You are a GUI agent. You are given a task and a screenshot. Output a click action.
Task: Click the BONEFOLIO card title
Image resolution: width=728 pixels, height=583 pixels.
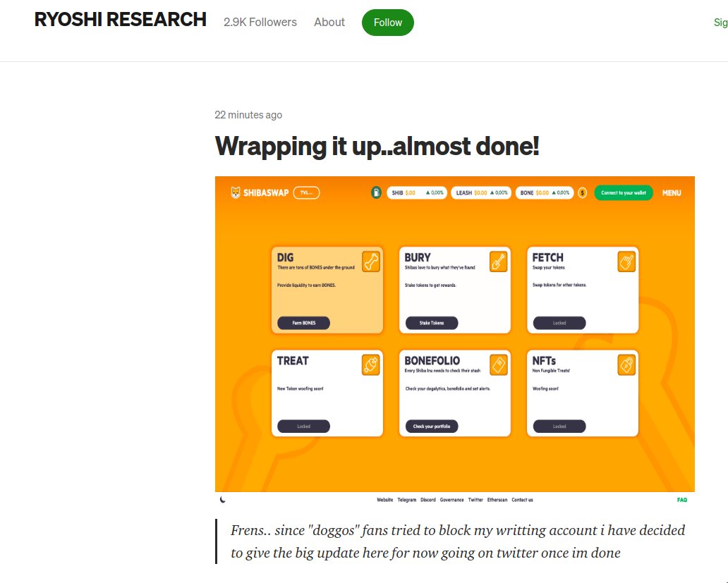(432, 361)
